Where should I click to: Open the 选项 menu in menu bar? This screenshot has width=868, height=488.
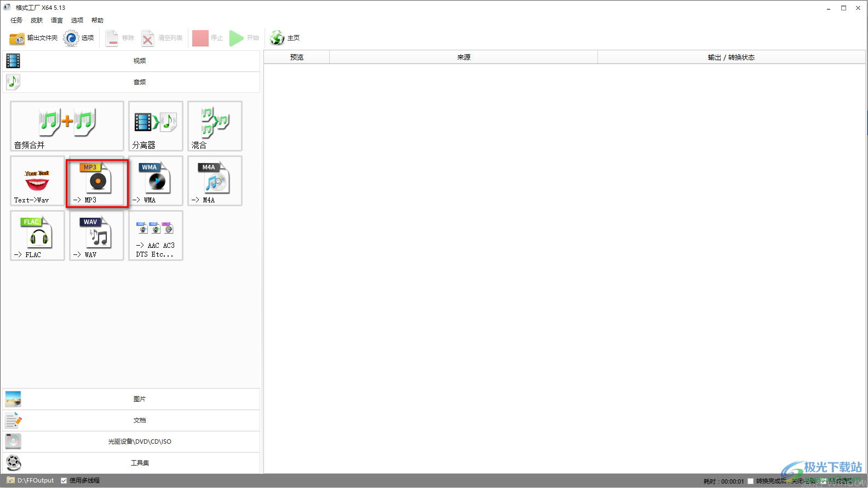tap(77, 20)
